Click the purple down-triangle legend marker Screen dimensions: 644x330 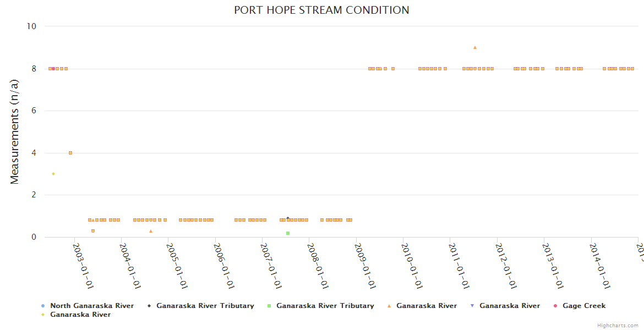point(472,306)
